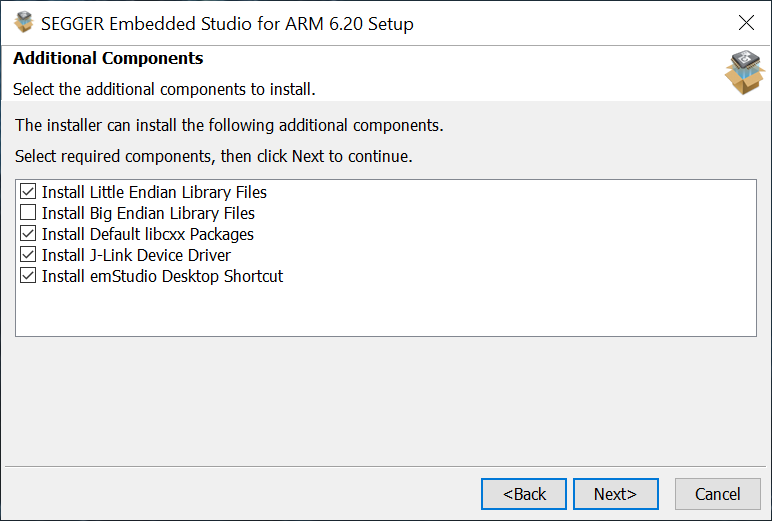Select the 'Install J-Link Device Driver' label text
The image size is (772, 521).
[136, 255]
